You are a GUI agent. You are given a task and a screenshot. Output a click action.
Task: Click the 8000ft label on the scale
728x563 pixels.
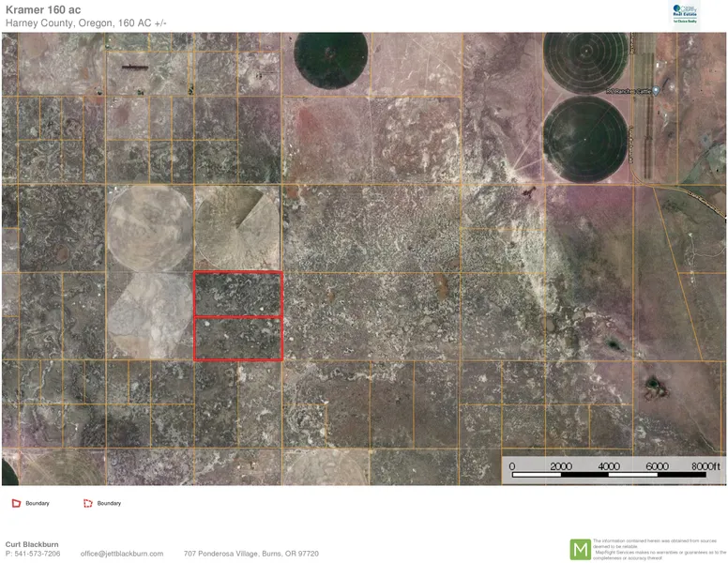705,466
